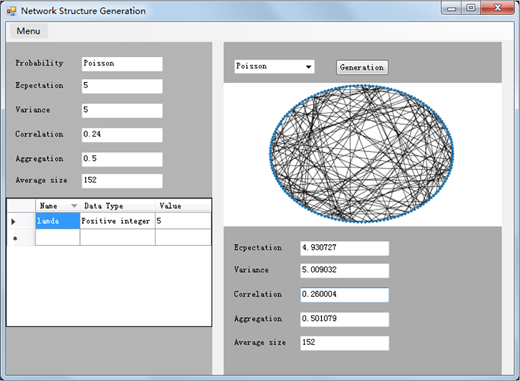This screenshot has width=520, height=381.
Task: Select the lamda row's Value cell
Action: [x=183, y=221]
